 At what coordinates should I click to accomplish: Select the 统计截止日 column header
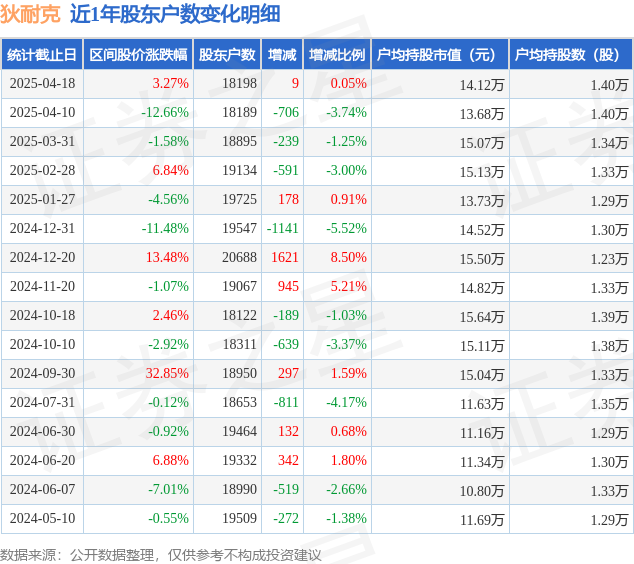click(x=42, y=55)
